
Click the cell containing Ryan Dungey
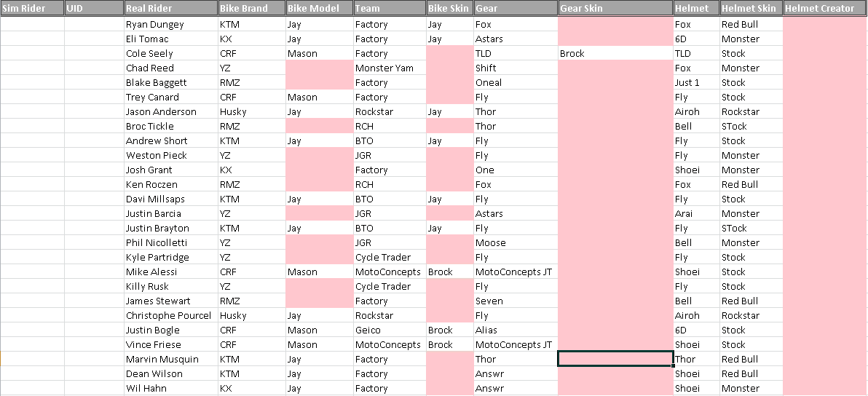coord(171,24)
